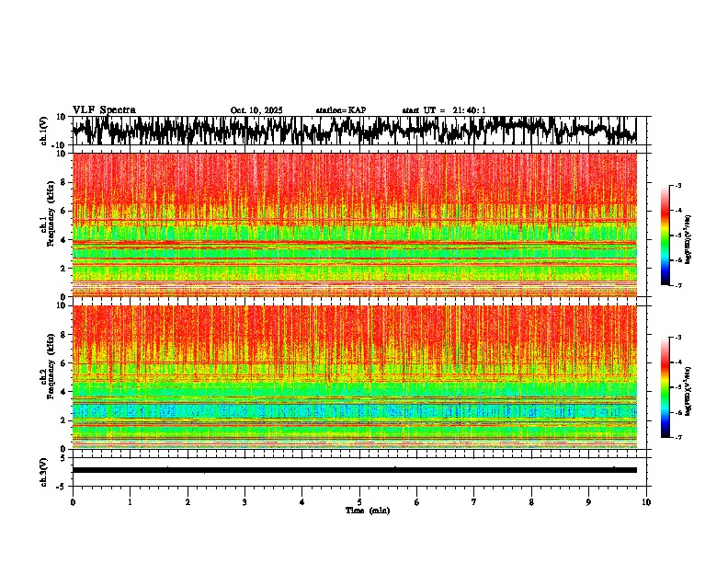Image resolution: width=728 pixels, height=563 pixels.
Task: Click the "-7" tick on ch.1 colorbar
Action: (x=677, y=285)
